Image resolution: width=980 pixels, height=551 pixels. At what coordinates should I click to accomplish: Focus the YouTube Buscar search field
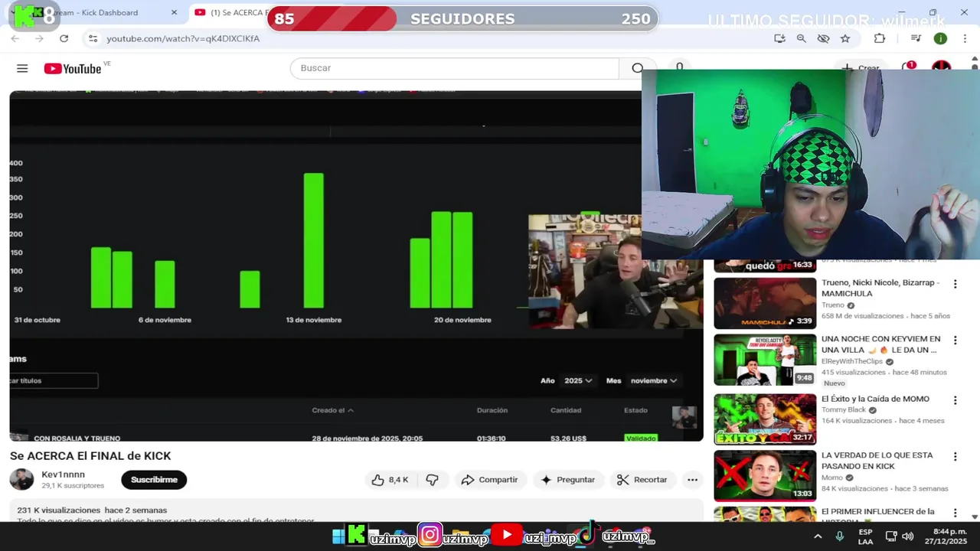[454, 68]
